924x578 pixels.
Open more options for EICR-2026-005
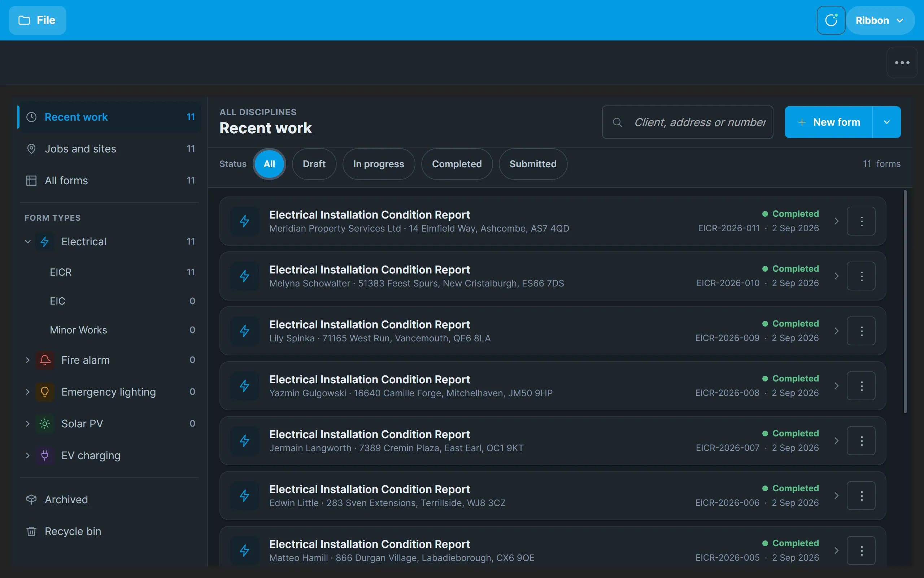(861, 551)
